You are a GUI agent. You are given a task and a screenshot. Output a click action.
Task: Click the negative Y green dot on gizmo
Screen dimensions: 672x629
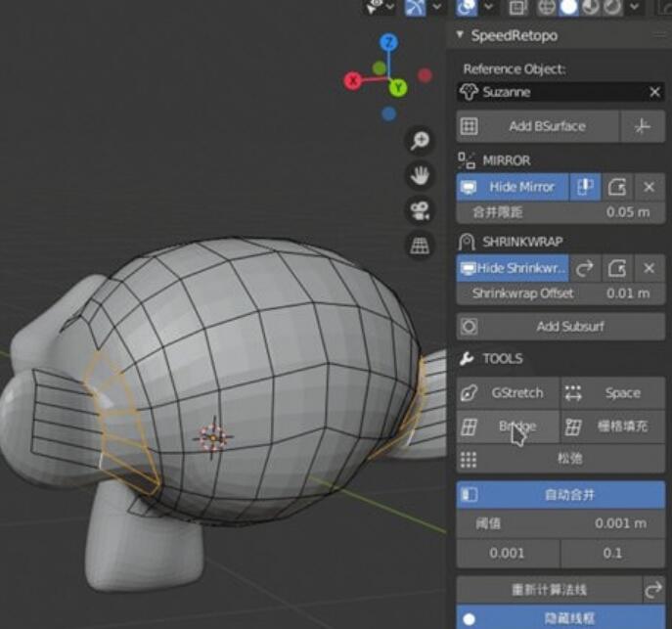(380, 67)
